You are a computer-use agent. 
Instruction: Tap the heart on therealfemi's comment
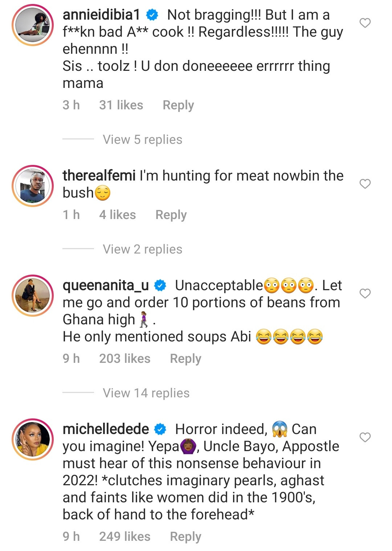coord(365,184)
